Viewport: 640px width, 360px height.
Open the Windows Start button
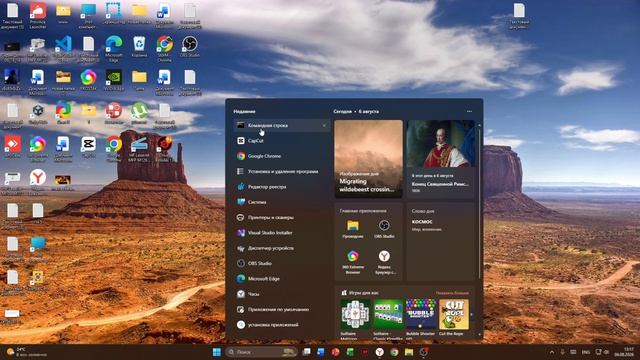coord(217,352)
